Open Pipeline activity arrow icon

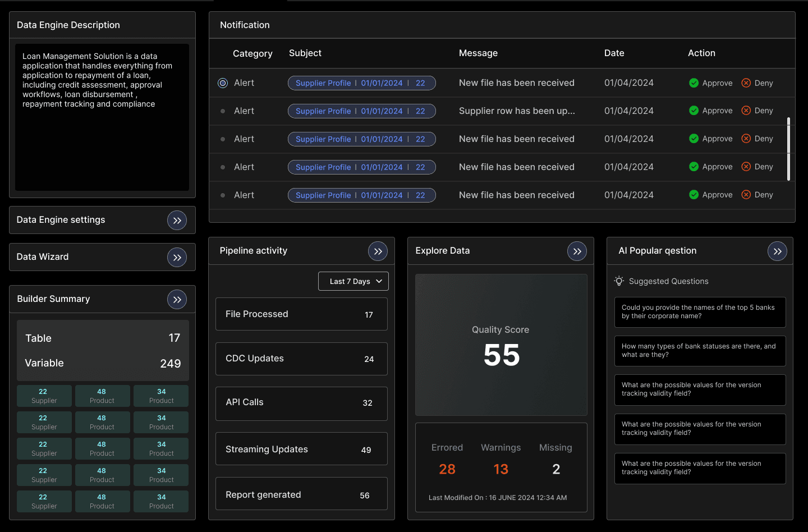click(378, 251)
